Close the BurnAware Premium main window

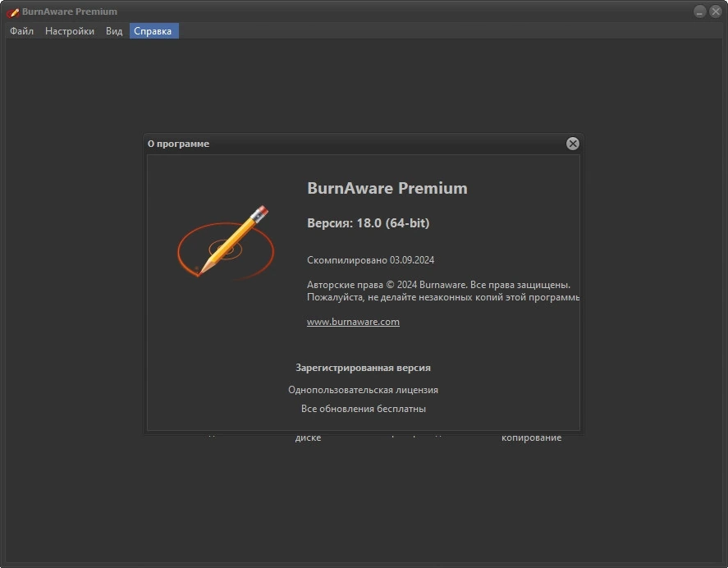coord(716,11)
